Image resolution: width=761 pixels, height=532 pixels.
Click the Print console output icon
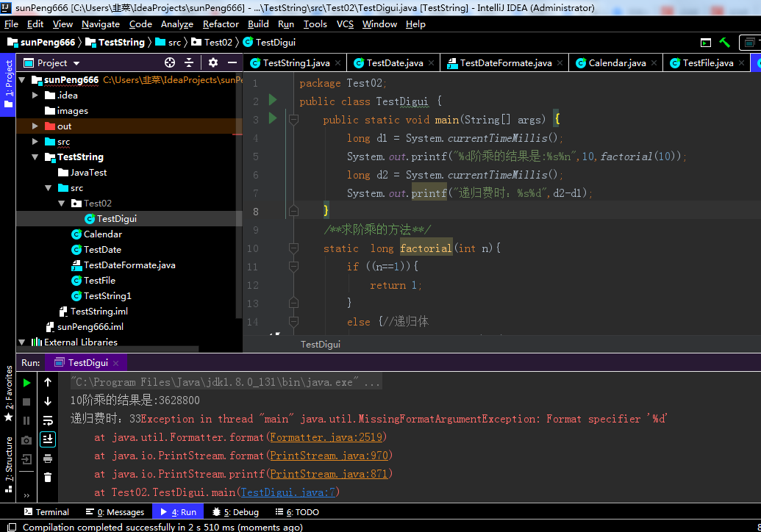(x=48, y=459)
